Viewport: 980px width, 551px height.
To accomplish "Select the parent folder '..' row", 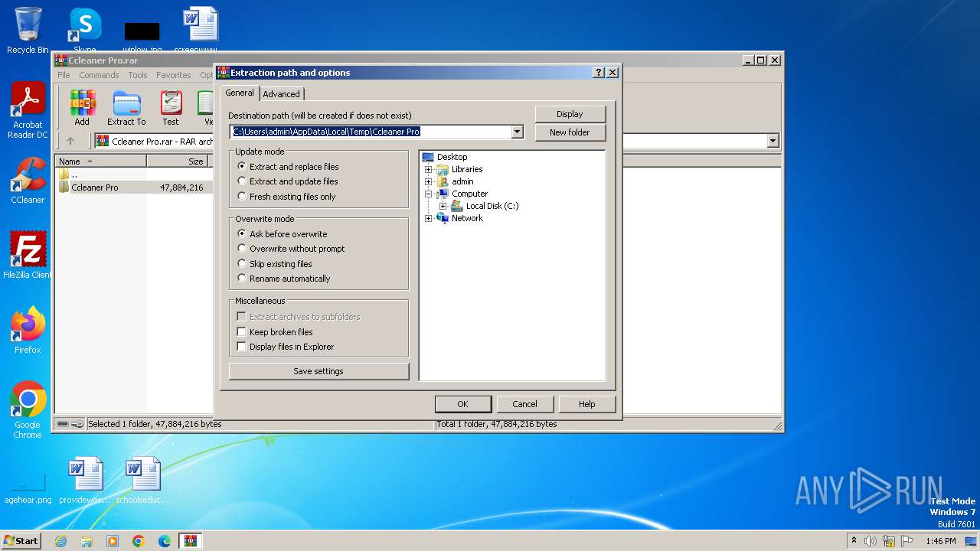I will coord(132,174).
